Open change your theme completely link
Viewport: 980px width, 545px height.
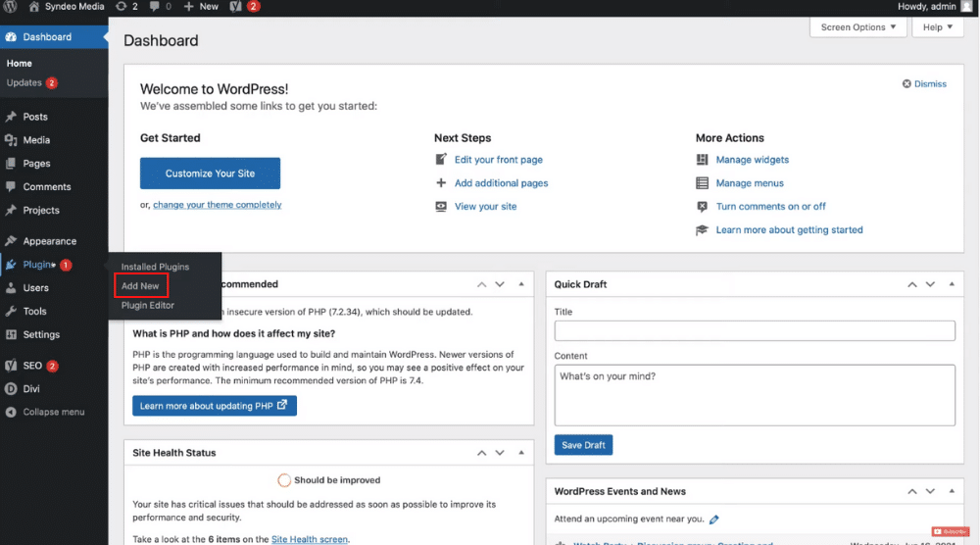point(218,204)
